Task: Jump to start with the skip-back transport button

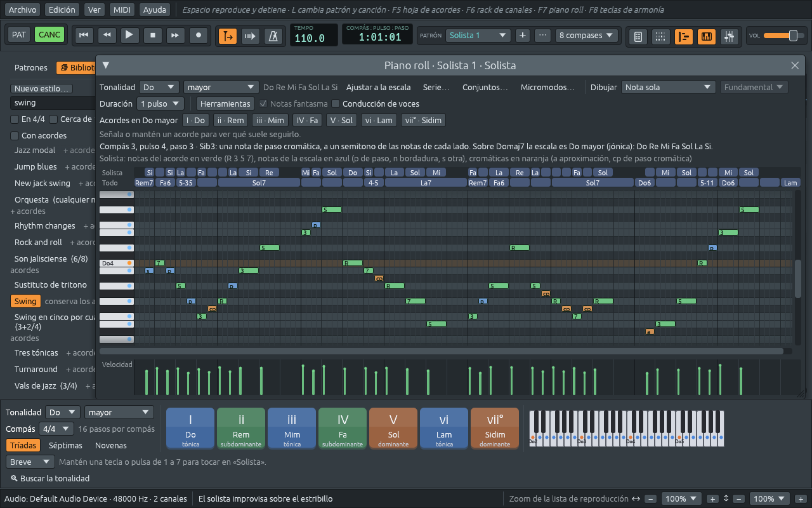Action: click(83, 36)
